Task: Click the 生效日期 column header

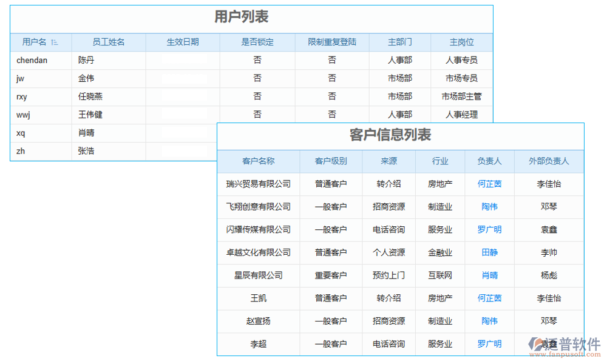Action: [x=182, y=42]
